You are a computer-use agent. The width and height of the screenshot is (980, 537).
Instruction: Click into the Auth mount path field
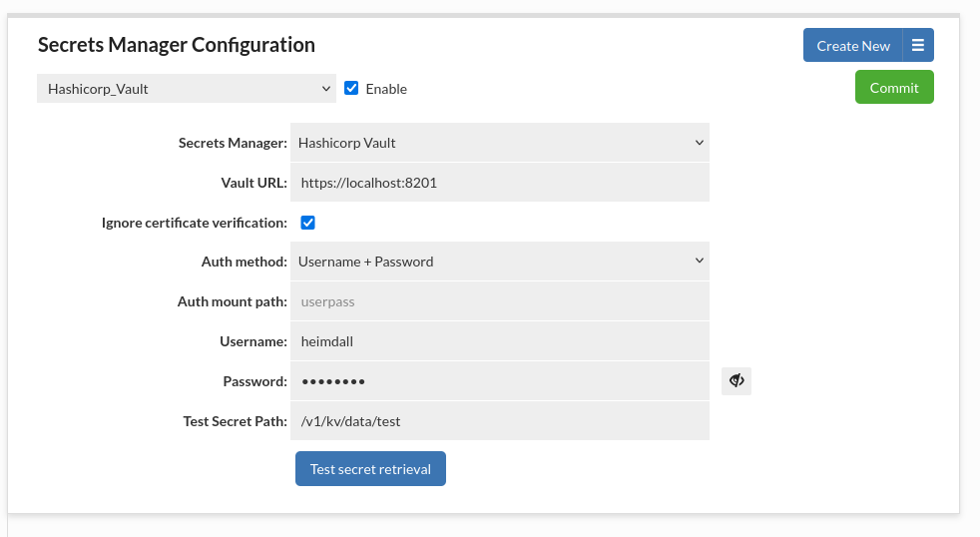(499, 301)
